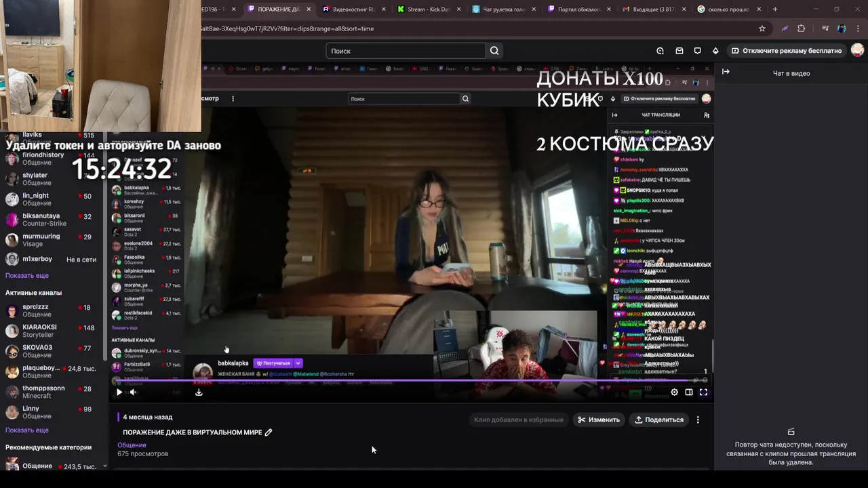This screenshot has width=868, height=488.
Task: Open the browser profile avatar
Action: [842, 28]
